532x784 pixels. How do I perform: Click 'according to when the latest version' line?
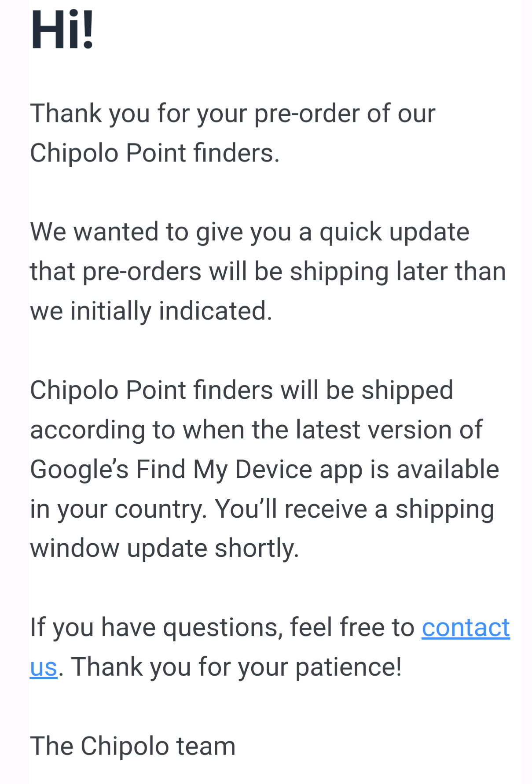(x=256, y=430)
